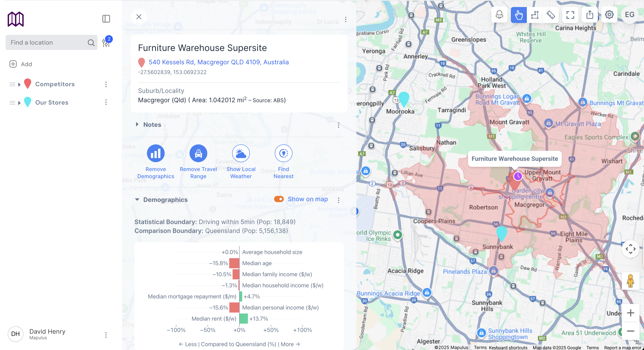Expand the Notes section

point(137,125)
